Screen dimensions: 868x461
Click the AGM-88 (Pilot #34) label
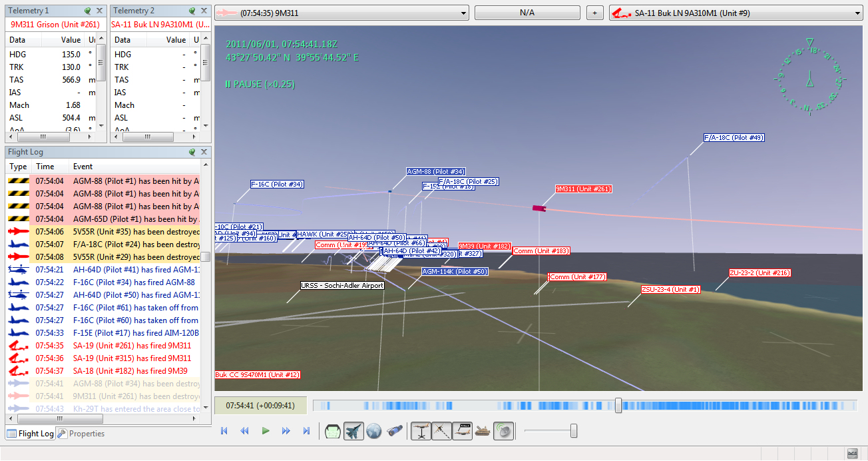click(x=436, y=172)
